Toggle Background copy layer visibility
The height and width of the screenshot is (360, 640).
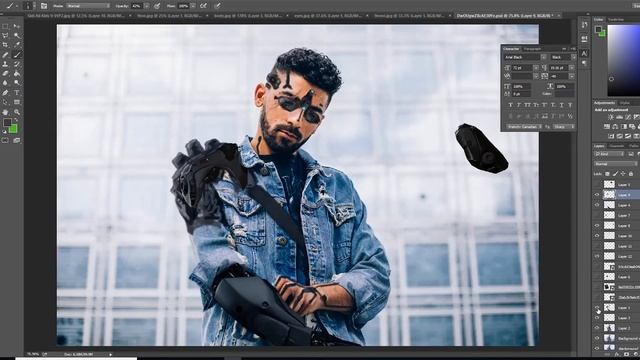pyautogui.click(x=597, y=338)
